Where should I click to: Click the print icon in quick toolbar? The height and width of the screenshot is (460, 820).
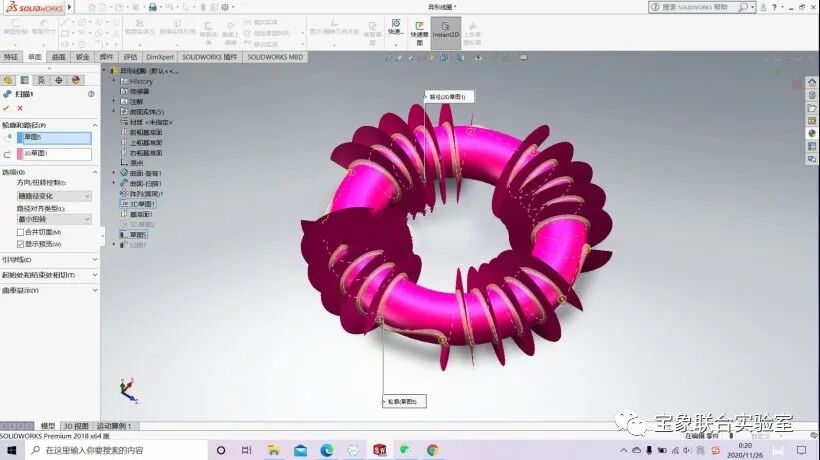152,7
